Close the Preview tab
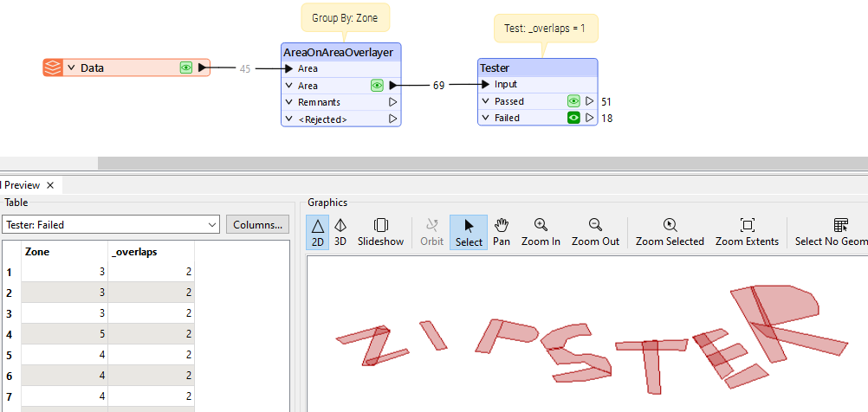Image resolution: width=868 pixels, height=412 pixels. [50, 184]
